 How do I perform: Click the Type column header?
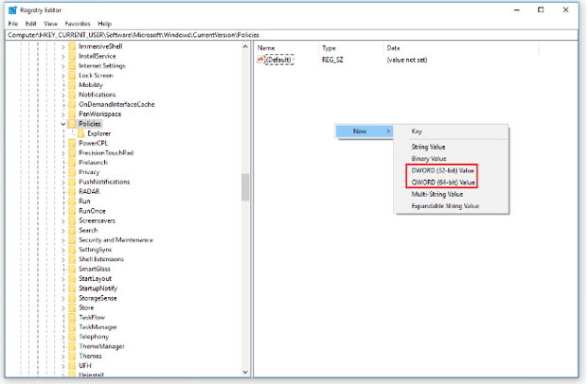[x=351, y=48]
